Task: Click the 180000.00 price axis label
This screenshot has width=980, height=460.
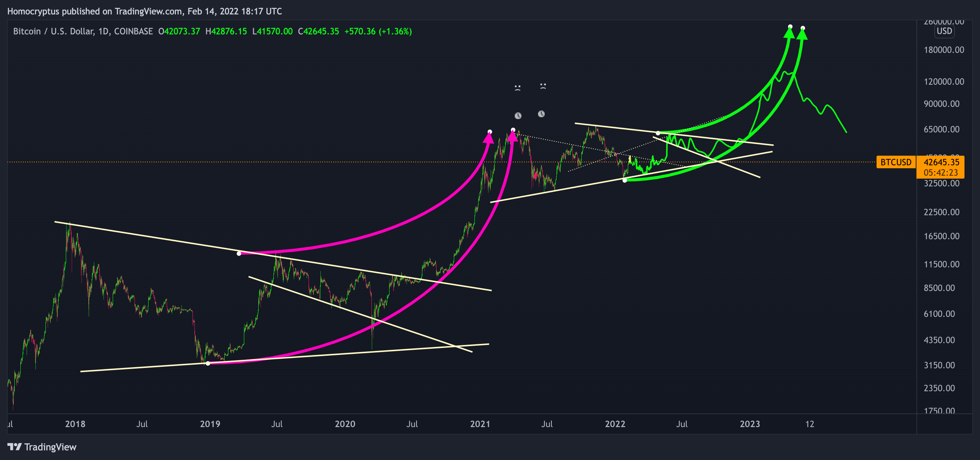Action: 944,50
